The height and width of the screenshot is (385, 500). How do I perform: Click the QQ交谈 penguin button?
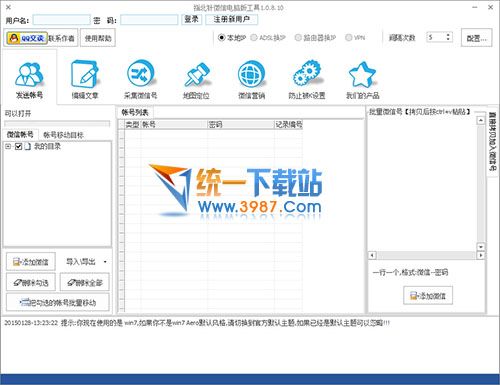click(26, 38)
